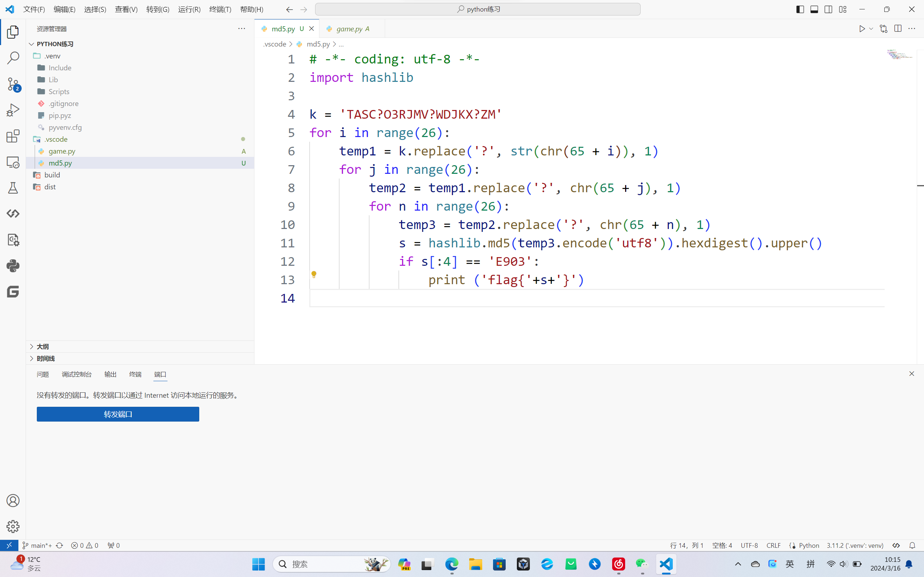Viewport: 924px width, 577px height.
Task: Click the Python interpreter version in status bar
Action: coord(855,545)
